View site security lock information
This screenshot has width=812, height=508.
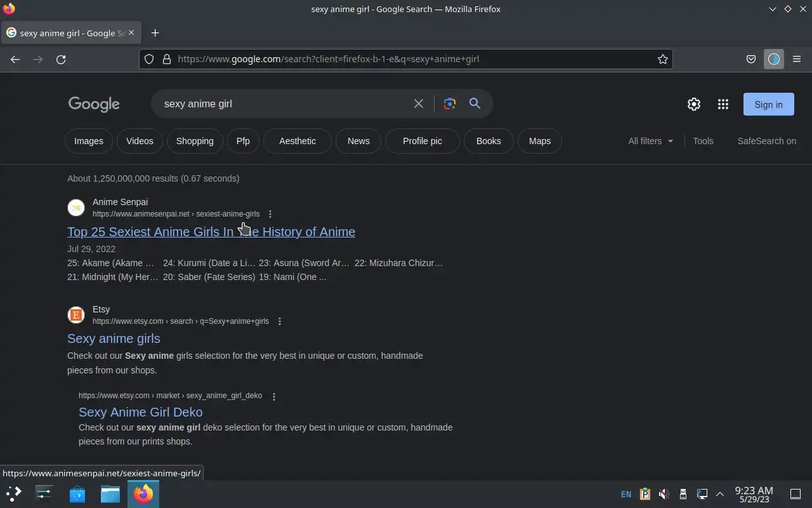(x=167, y=59)
